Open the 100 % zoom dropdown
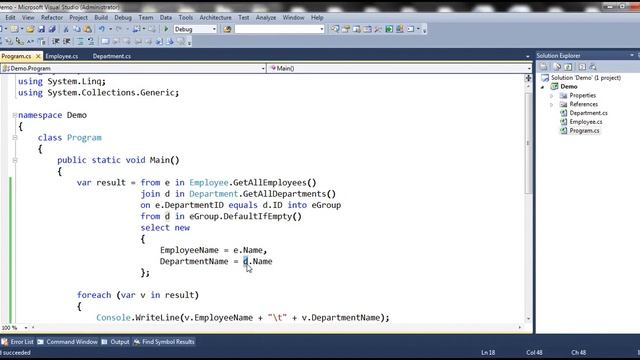The height and width of the screenshot is (360, 640). pyautogui.click(x=26, y=328)
